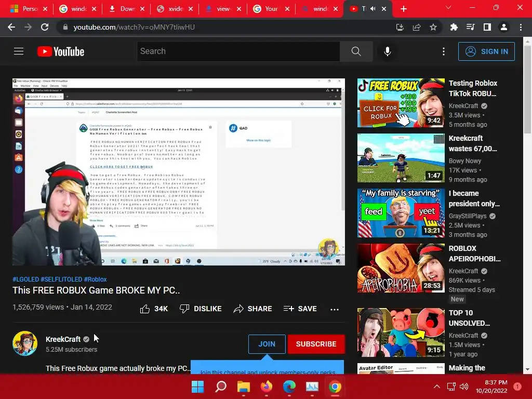The width and height of the screenshot is (532, 399).
Task: Open Chrome from the taskbar
Action: click(335, 387)
